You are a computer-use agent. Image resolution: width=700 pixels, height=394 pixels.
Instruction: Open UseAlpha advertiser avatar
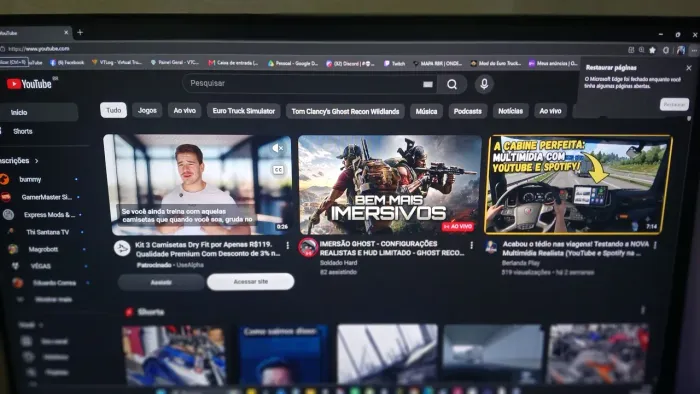click(x=122, y=248)
